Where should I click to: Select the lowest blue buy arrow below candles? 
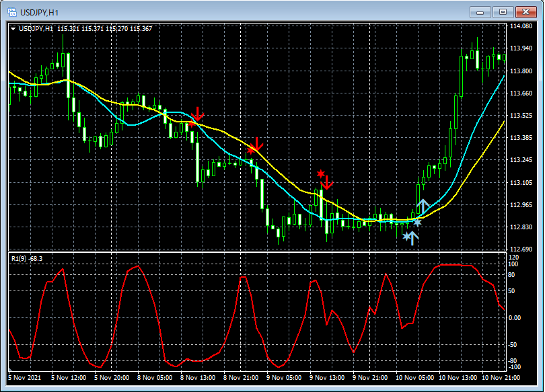412,238
